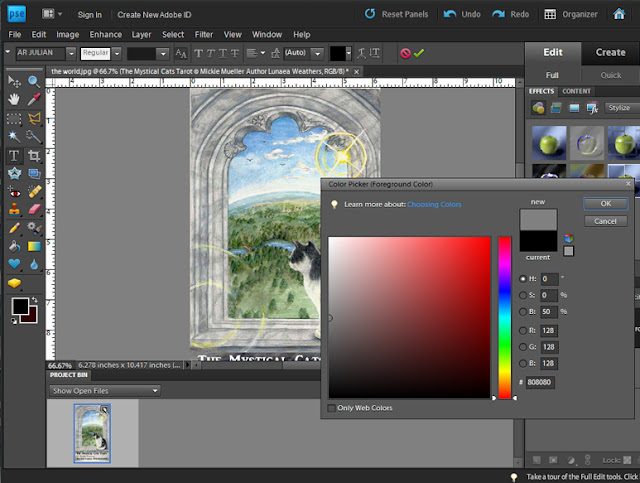
Task: Select the Eraser tool
Action: point(33,208)
